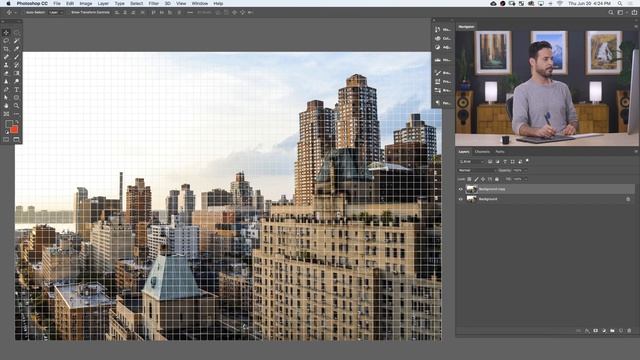Viewport: 640px width, 360px height.
Task: Open the Move tool preset picker arrow
Action: [16, 13]
